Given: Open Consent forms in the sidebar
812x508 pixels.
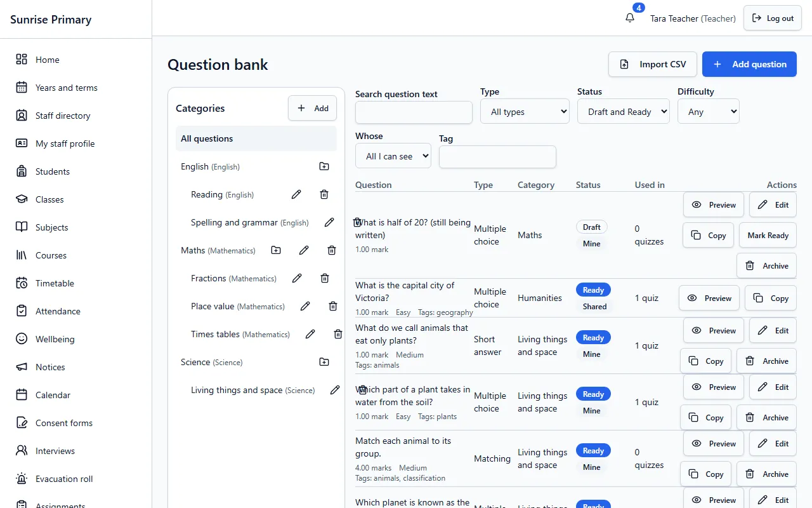Looking at the screenshot, I should tap(76, 423).
